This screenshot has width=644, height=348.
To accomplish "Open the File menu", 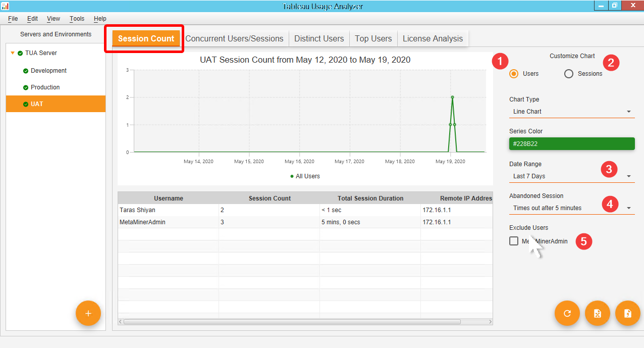I will tap(13, 19).
